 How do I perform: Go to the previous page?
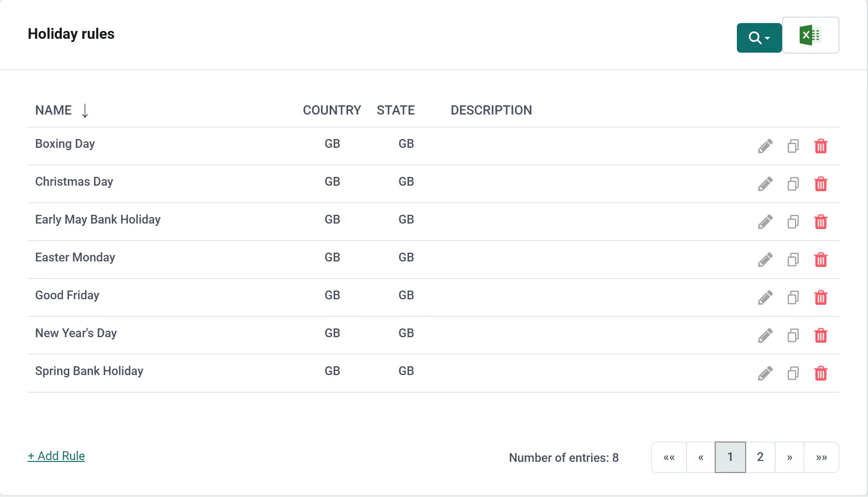pyautogui.click(x=701, y=457)
